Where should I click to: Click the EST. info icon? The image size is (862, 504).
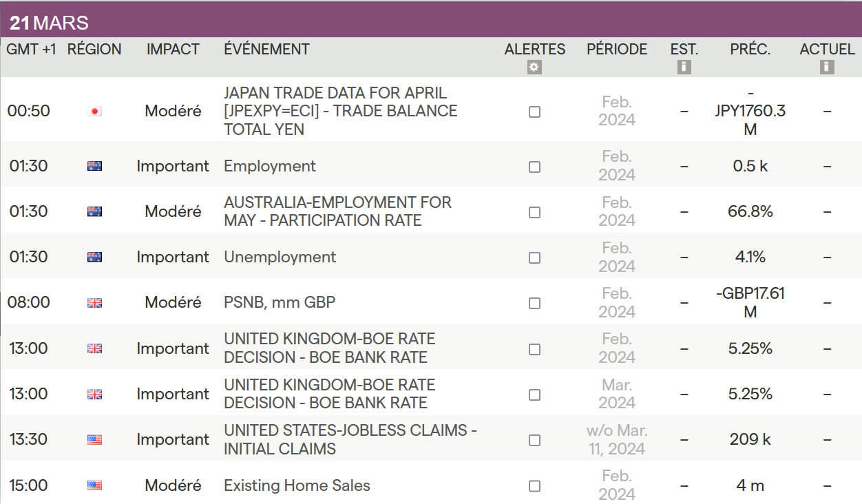pyautogui.click(x=684, y=67)
